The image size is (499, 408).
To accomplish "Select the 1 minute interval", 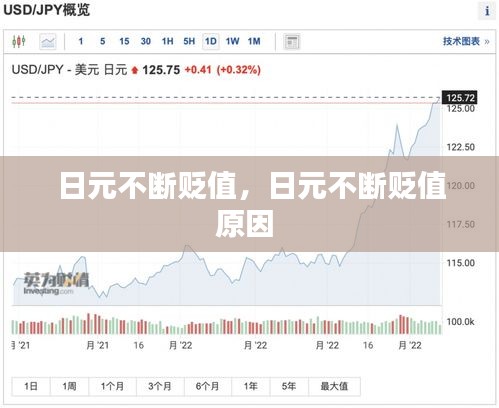I will (81, 41).
